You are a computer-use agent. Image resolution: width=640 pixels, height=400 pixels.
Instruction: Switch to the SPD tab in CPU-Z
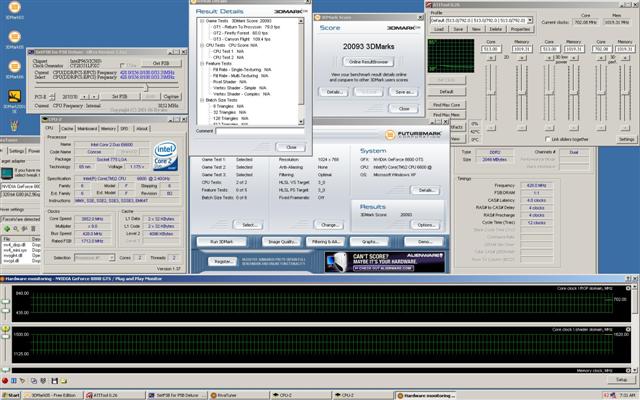click(x=124, y=129)
